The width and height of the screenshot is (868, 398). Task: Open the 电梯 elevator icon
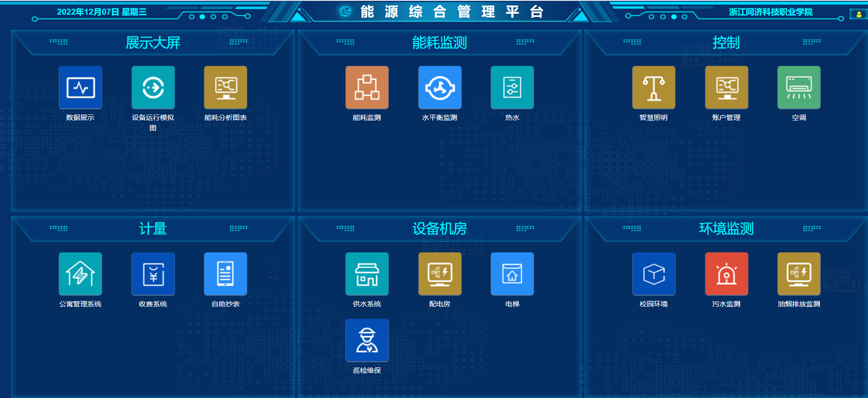(x=512, y=274)
